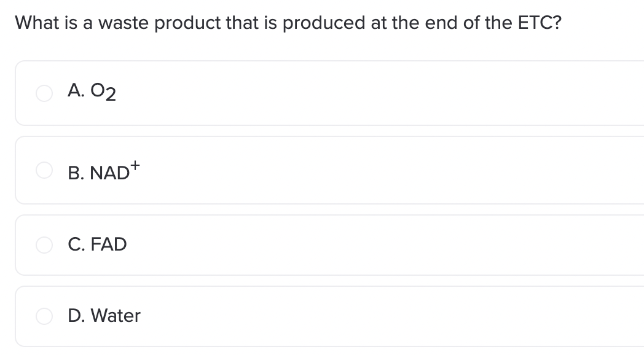The height and width of the screenshot is (355, 644).
Task: Select the radio button for option A
Action: (x=44, y=93)
